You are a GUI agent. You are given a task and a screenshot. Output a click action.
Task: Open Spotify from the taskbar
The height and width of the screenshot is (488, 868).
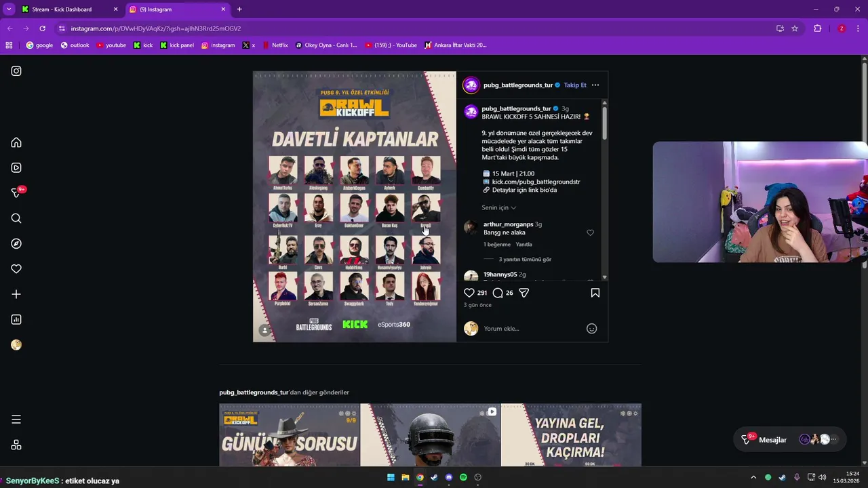[x=463, y=477]
